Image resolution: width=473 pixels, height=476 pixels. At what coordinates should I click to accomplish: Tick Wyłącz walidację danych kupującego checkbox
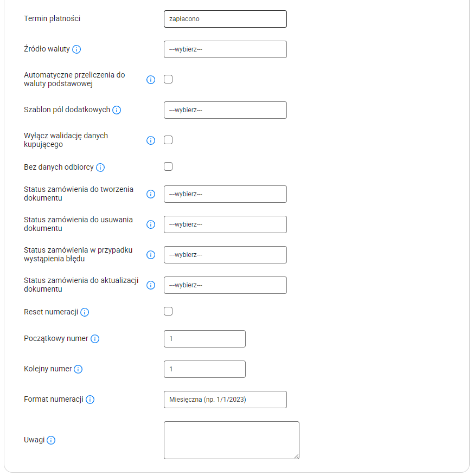(x=168, y=140)
